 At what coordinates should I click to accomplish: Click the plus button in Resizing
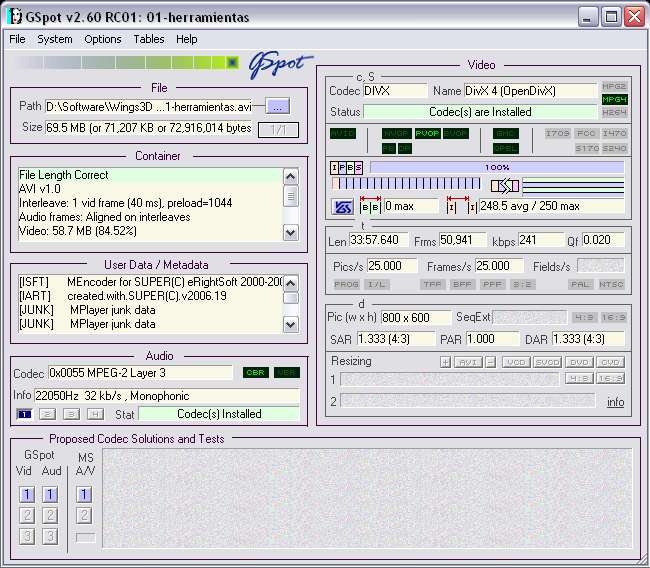click(445, 362)
